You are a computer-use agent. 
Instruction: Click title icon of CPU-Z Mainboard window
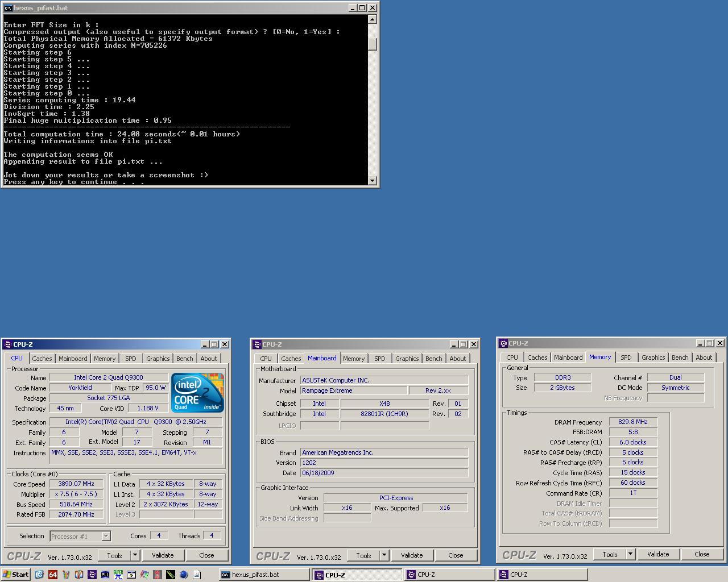point(257,344)
